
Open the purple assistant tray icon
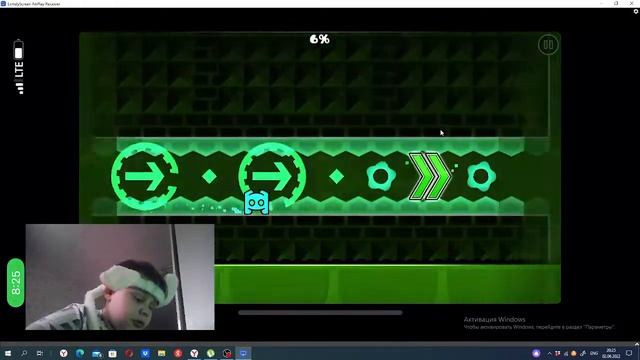(x=536, y=353)
